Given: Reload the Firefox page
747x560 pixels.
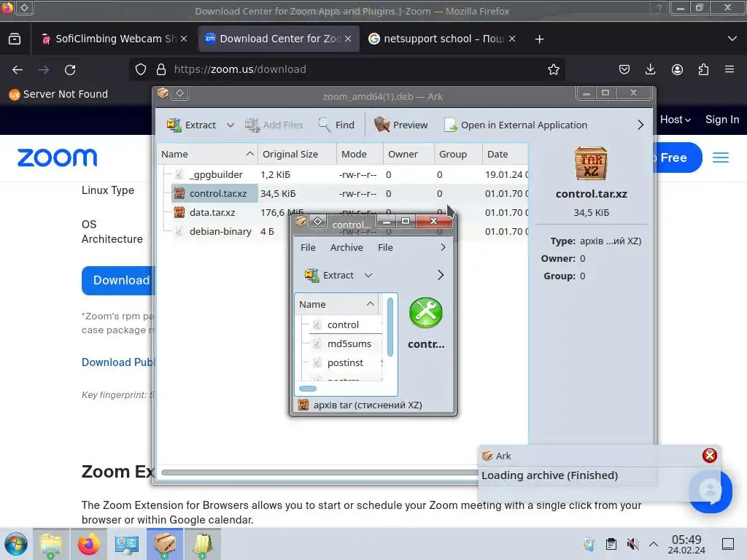Looking at the screenshot, I should click(x=70, y=70).
